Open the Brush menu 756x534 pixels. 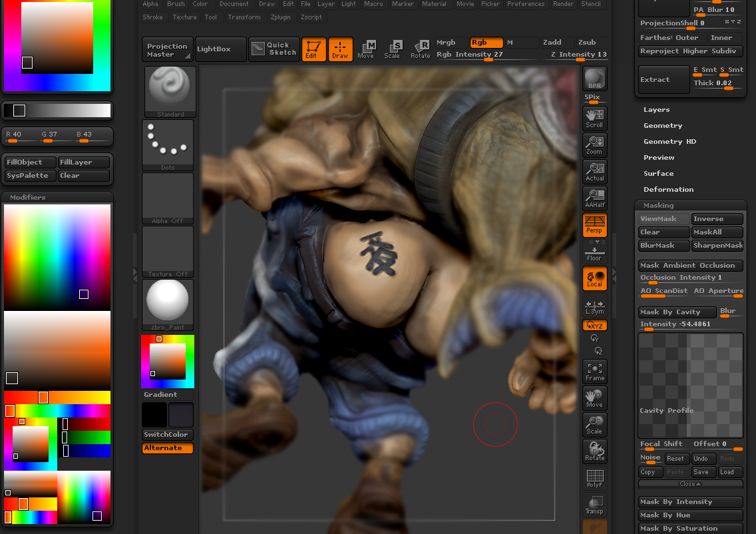[x=176, y=4]
